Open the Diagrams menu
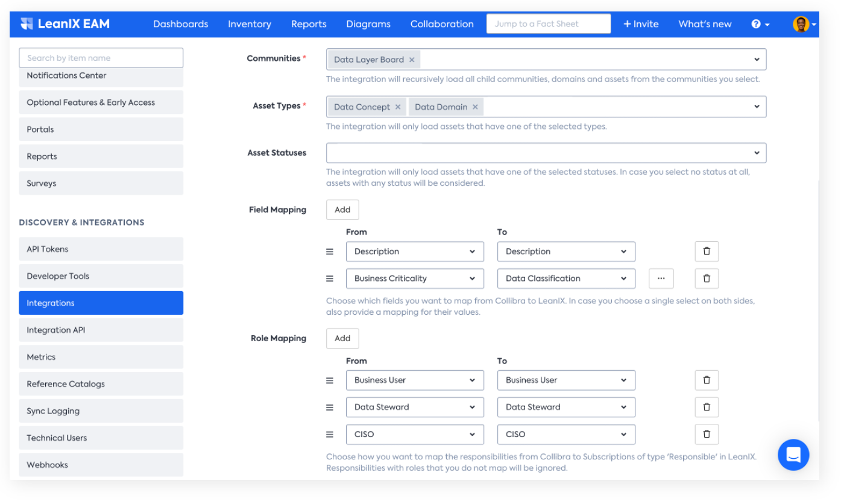Image resolution: width=844 pixels, height=504 pixels. click(368, 24)
